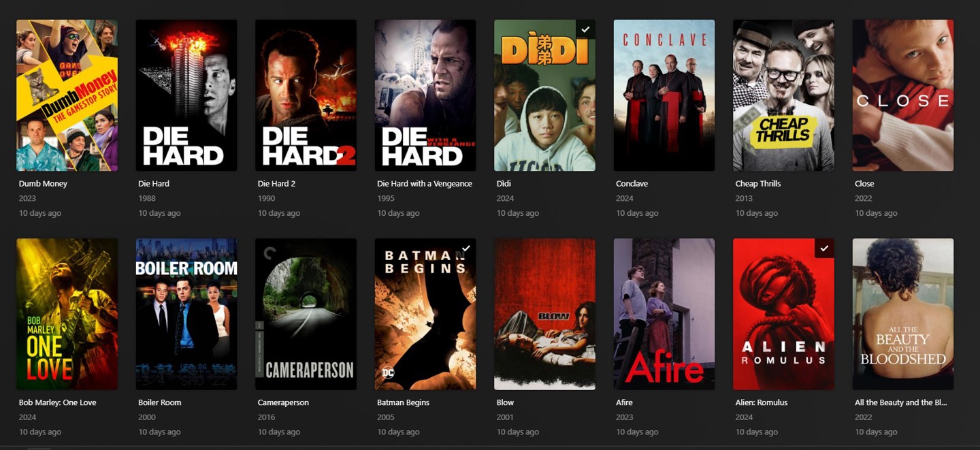980x450 pixels.
Task: Click the Didi title link
Action: (504, 184)
